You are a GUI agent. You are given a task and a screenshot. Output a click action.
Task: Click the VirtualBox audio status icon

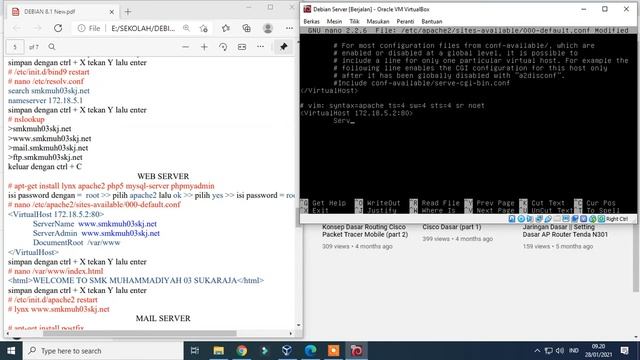point(529,219)
